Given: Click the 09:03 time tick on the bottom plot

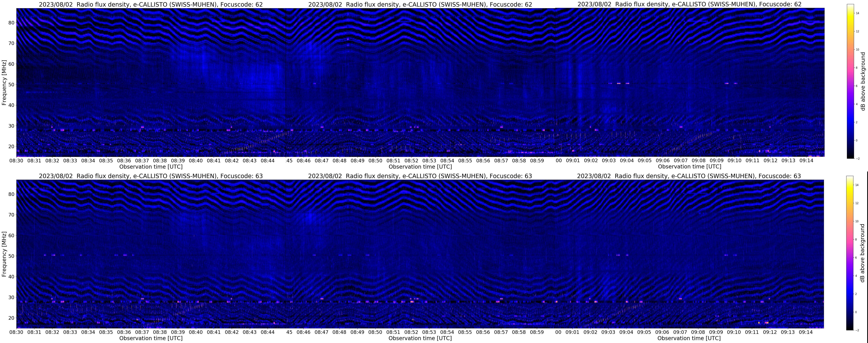Looking at the screenshot, I should pyautogui.click(x=608, y=332).
